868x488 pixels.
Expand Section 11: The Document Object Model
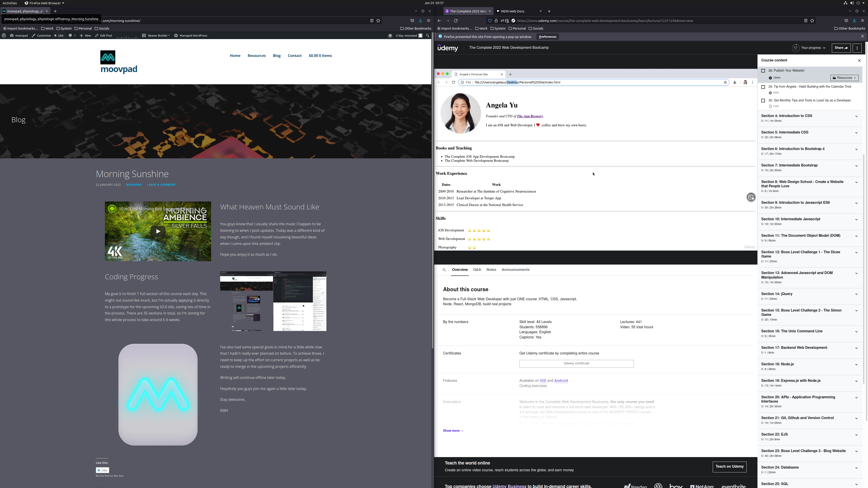point(810,238)
